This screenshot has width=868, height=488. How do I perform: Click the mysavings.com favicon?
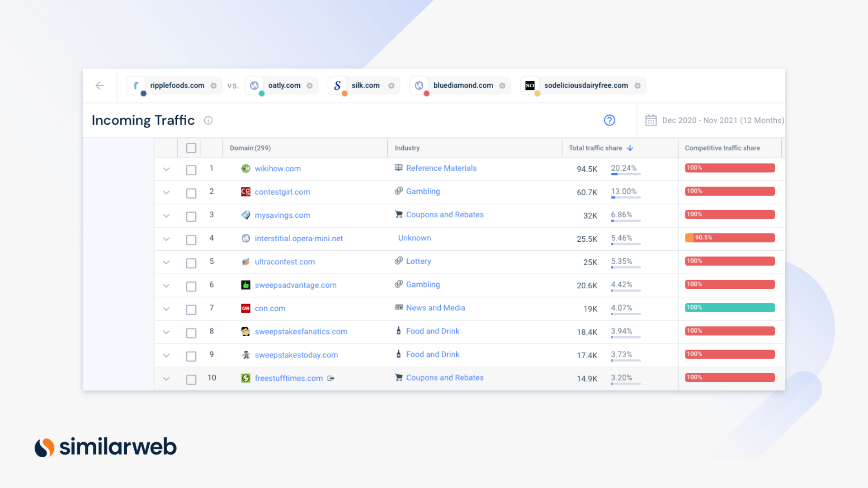pyautogui.click(x=246, y=215)
